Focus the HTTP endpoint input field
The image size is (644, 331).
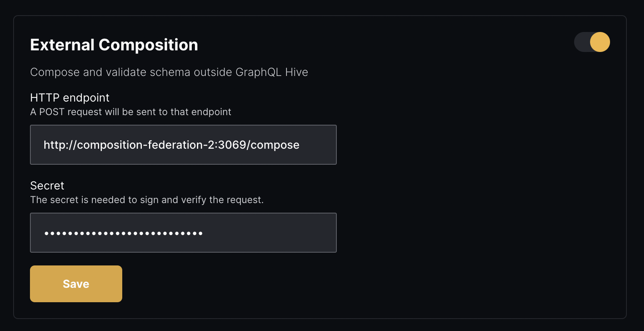[x=183, y=145]
